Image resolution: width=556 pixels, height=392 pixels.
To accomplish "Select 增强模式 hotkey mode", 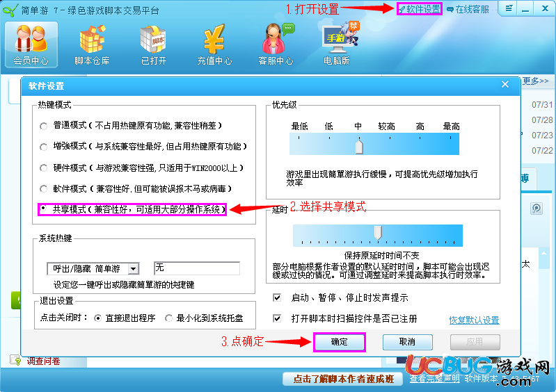I will click(44, 147).
